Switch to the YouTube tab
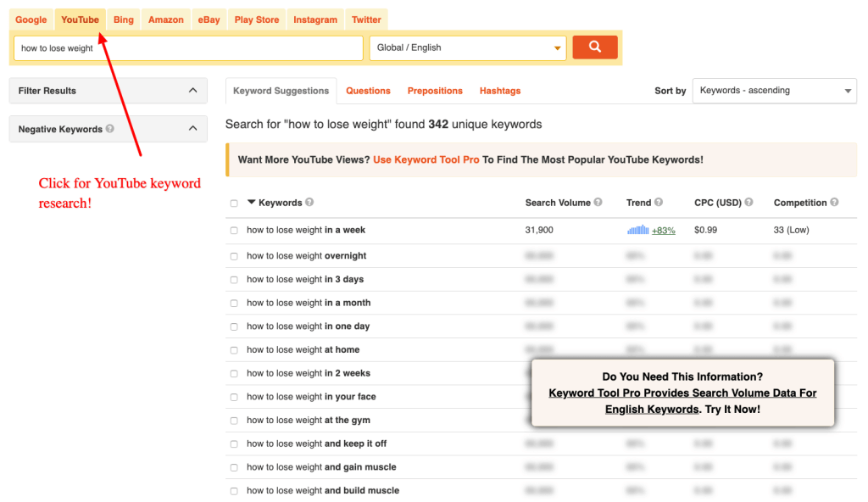 click(x=80, y=20)
